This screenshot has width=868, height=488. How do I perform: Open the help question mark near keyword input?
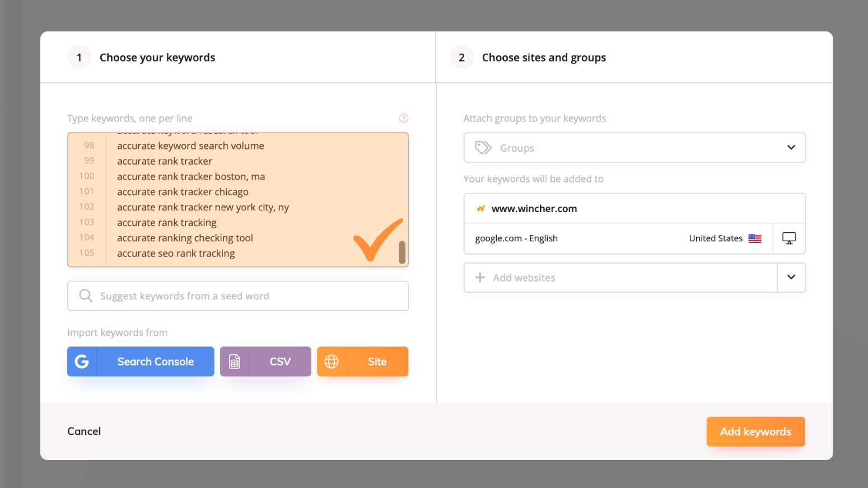click(404, 118)
